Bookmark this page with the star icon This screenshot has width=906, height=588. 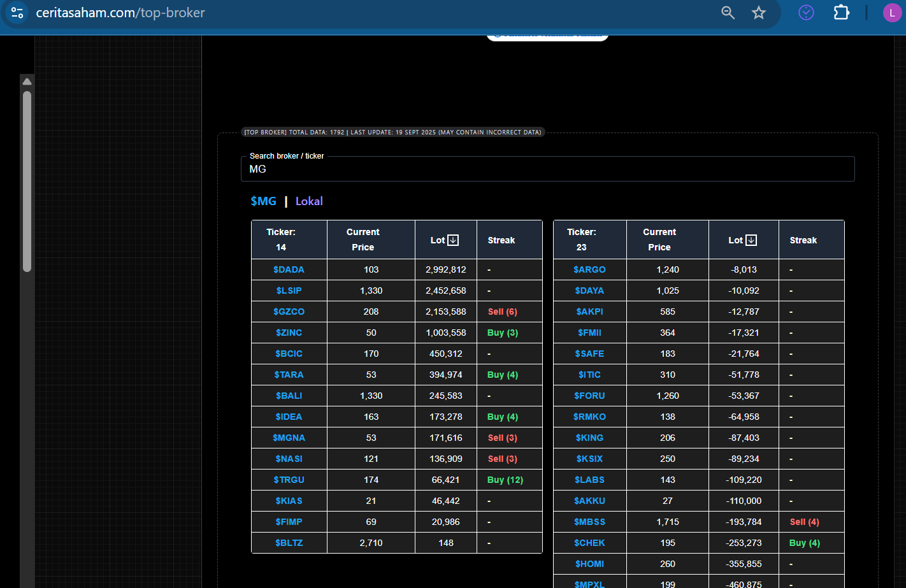[758, 13]
